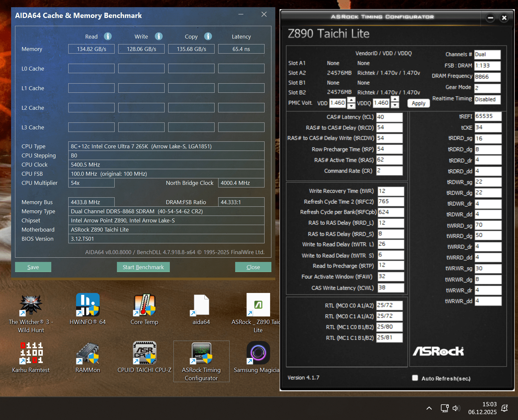Click the L3 Cache Read result box

click(91, 127)
